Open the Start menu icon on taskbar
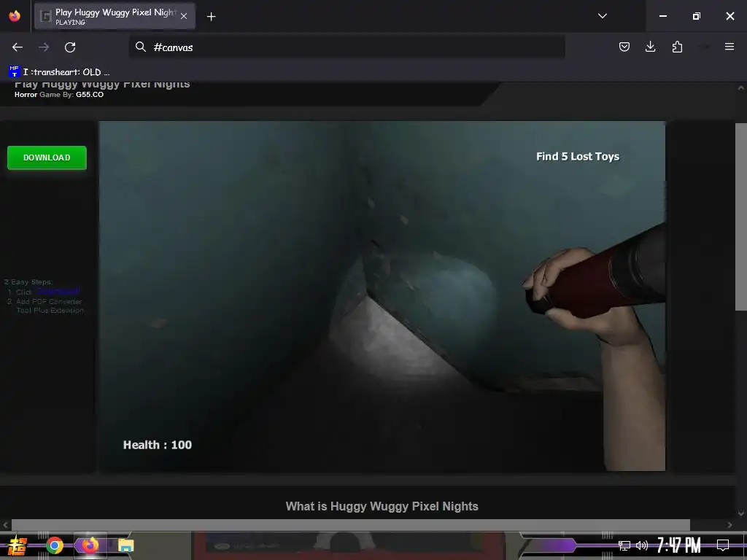Image resolution: width=747 pixels, height=560 pixels. click(x=17, y=545)
